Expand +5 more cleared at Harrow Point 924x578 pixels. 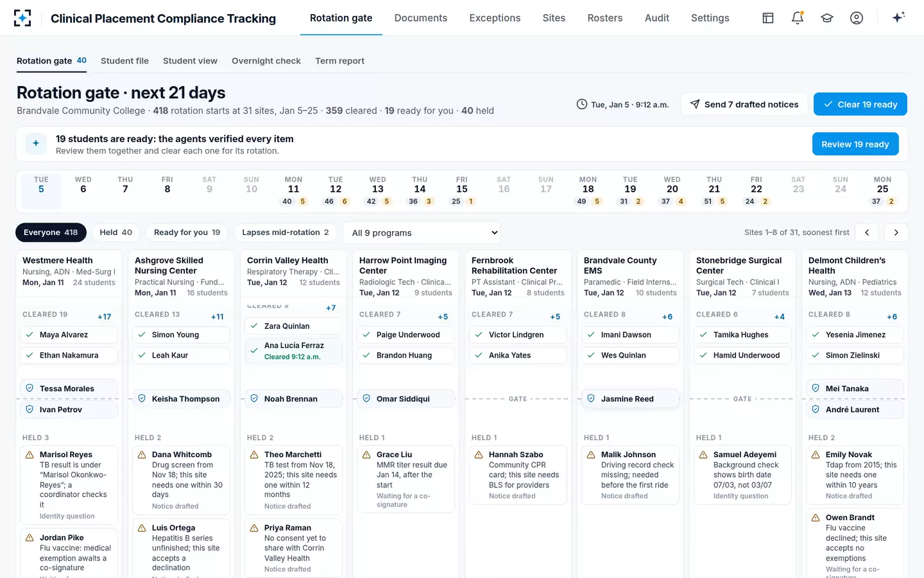click(x=443, y=317)
